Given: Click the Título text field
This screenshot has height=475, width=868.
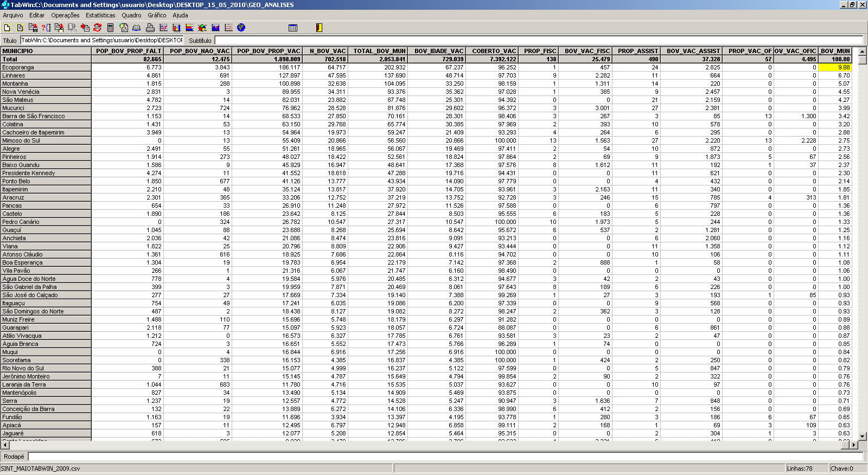Looking at the screenshot, I should tap(102, 40).
